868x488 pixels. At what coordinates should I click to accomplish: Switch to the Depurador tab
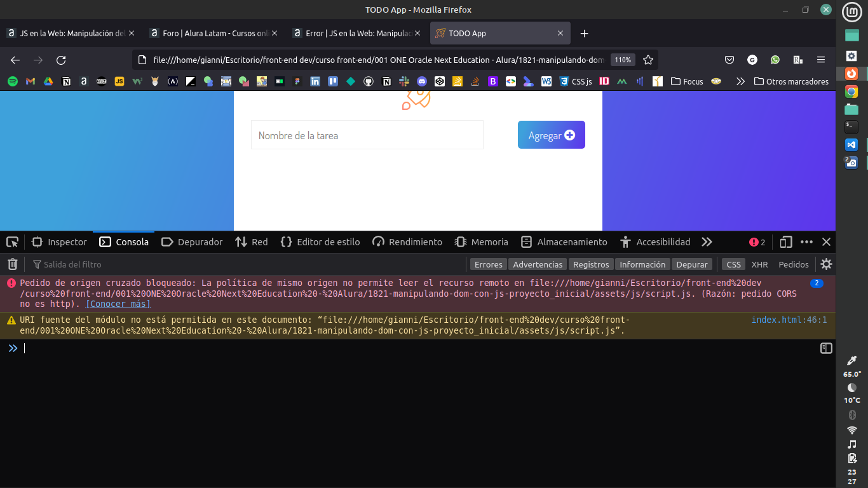click(192, 242)
